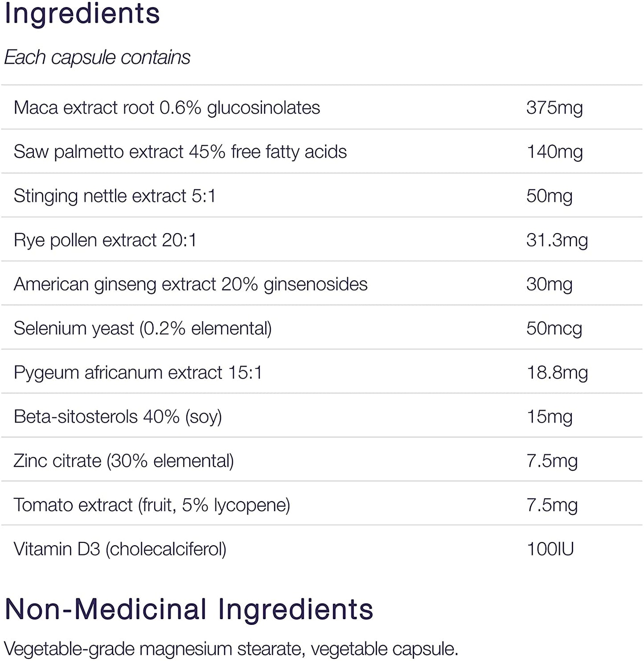Click the 18.8mg dosage value
Viewport: 644px width, 661px height.
pyautogui.click(x=557, y=373)
